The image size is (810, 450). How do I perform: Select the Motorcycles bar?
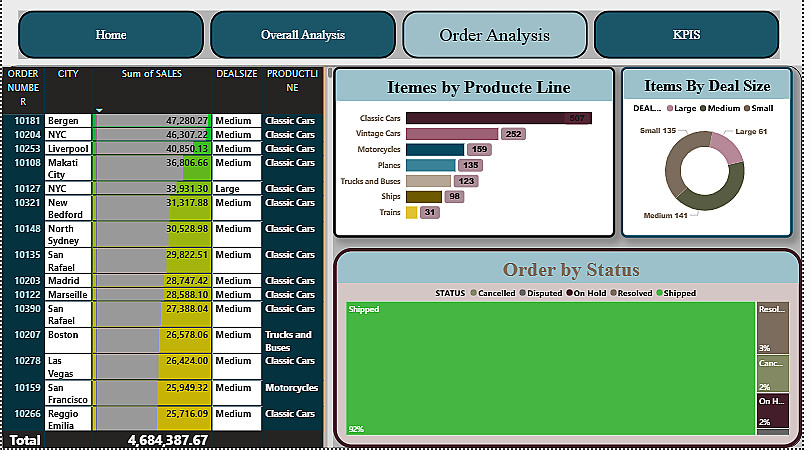point(435,149)
